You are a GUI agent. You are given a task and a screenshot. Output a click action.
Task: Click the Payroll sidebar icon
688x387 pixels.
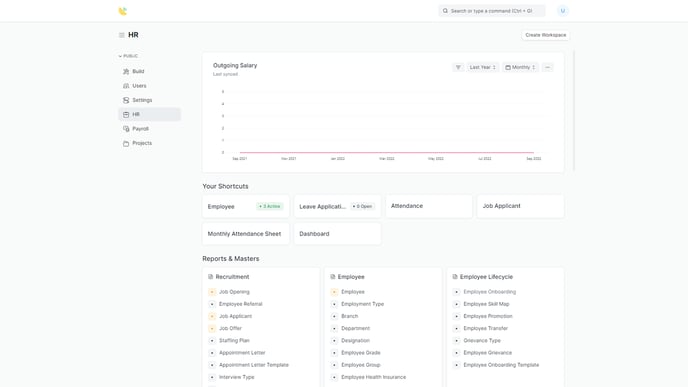coord(126,129)
